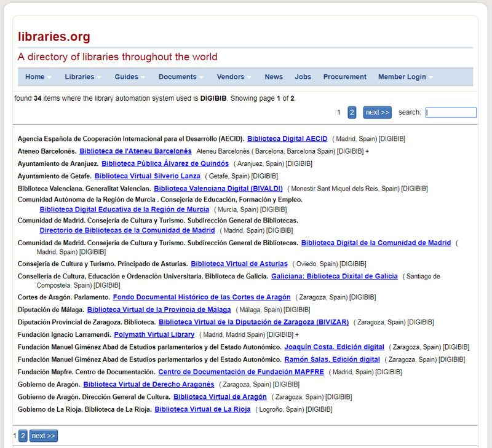This screenshot has height=448, width=492.
Task: Click bottom 'next >>' pagination button
Action: 44,436
